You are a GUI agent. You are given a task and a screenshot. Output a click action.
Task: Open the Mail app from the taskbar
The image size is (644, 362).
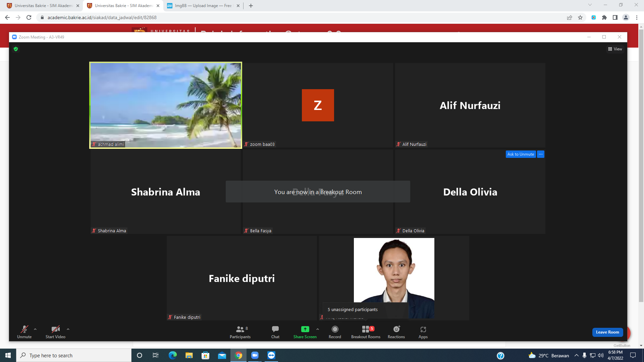point(222,355)
